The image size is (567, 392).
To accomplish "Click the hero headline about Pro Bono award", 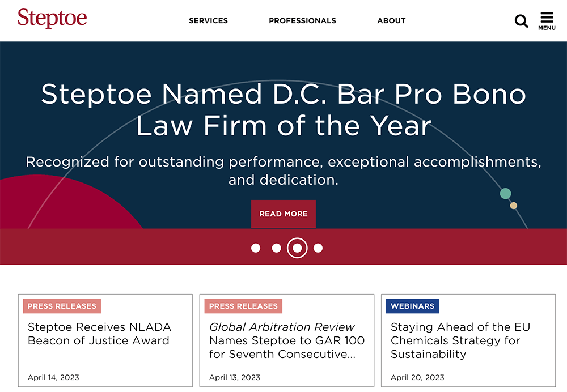I will click(283, 109).
